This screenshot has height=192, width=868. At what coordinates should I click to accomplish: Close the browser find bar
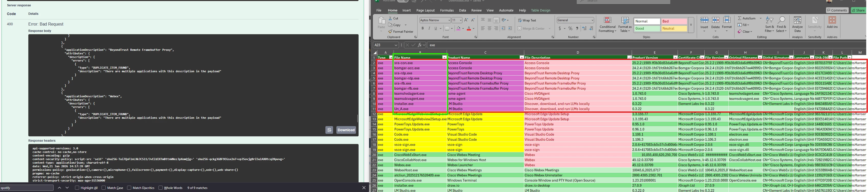pyautogui.click(x=364, y=188)
